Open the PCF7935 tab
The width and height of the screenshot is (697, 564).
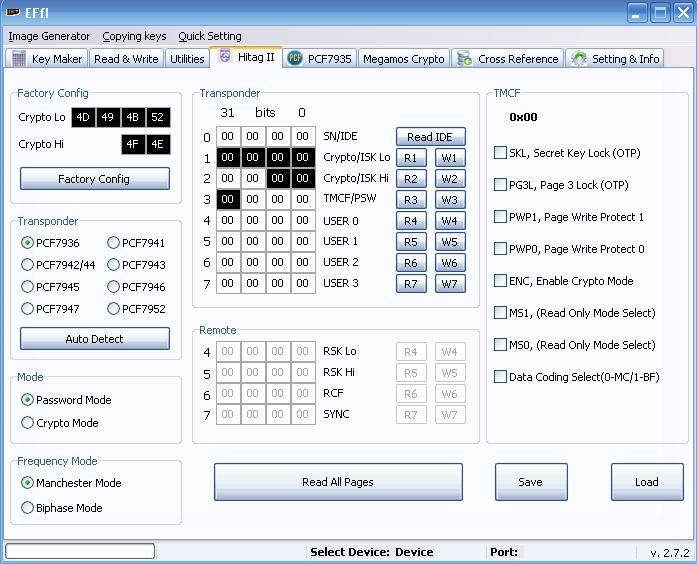point(320,59)
